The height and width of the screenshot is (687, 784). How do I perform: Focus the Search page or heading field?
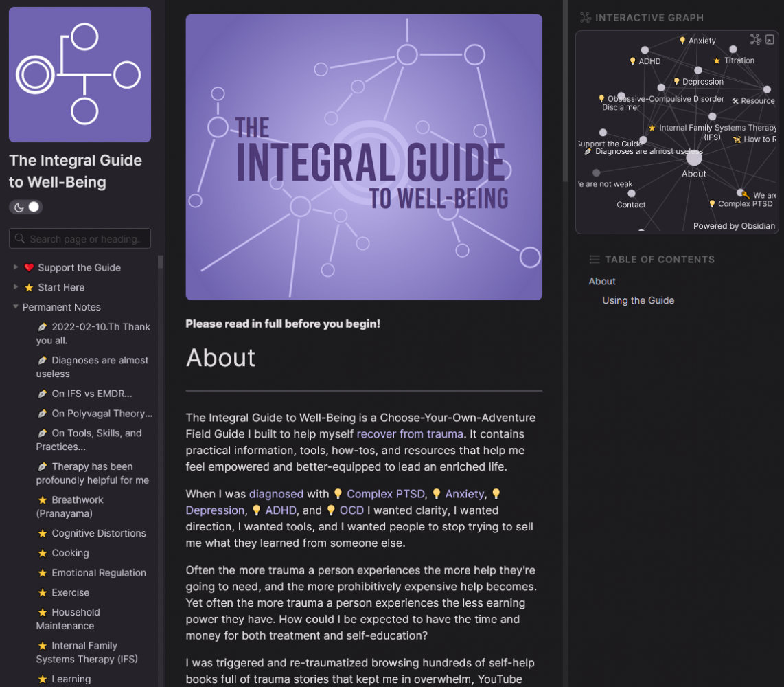pos(85,239)
